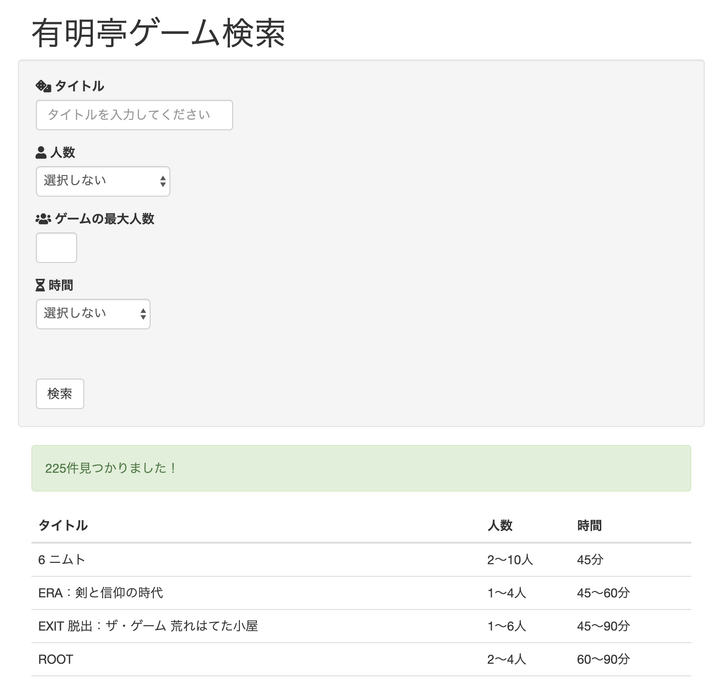Click the dice icon beside タイトル label
This screenshot has width=720, height=681.
pos(43,86)
